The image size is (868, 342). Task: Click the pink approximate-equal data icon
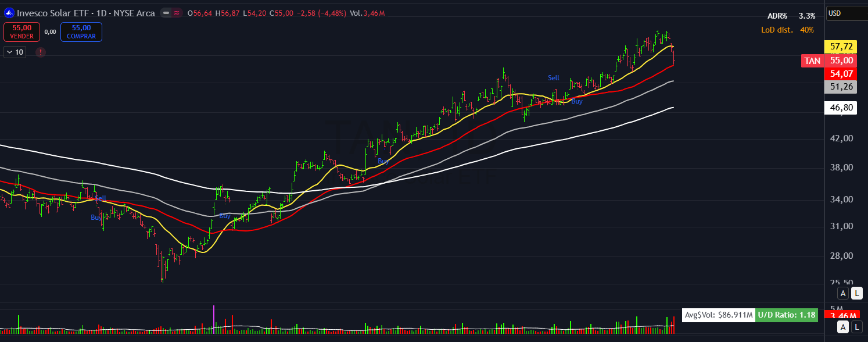tap(177, 12)
